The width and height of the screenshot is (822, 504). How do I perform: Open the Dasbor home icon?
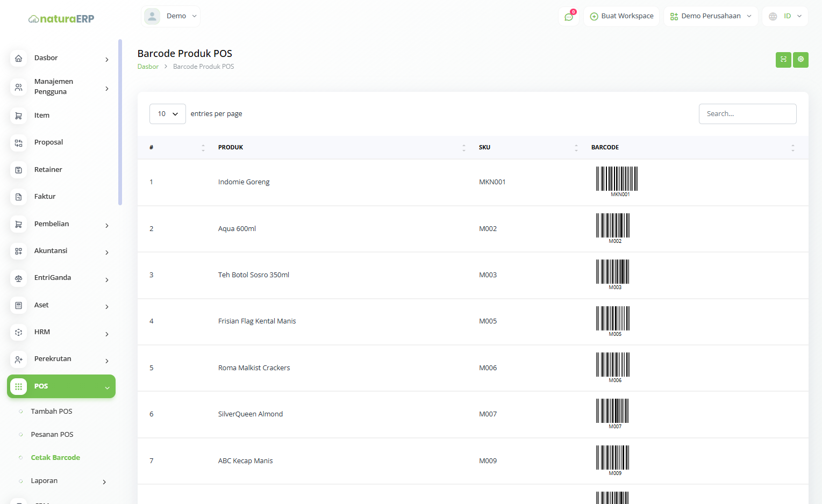(x=19, y=58)
